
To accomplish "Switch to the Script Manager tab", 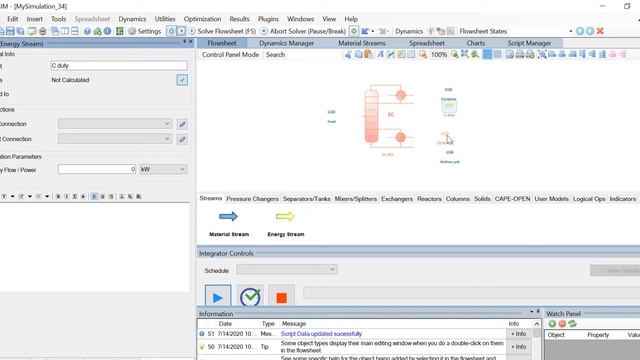I will click(x=529, y=43).
